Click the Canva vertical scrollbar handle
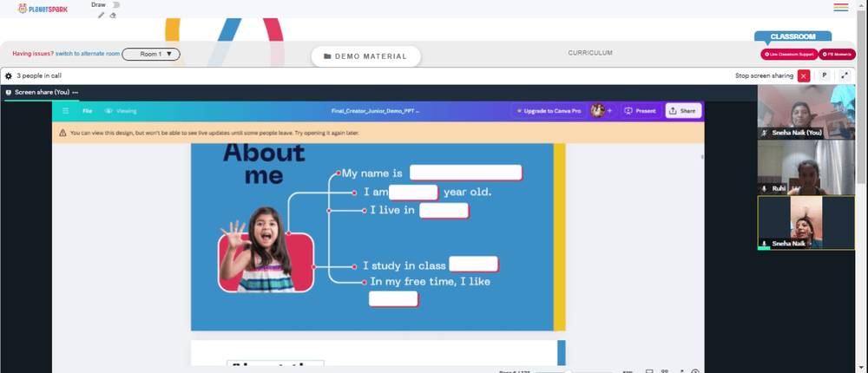The width and height of the screenshot is (868, 373). (702, 157)
